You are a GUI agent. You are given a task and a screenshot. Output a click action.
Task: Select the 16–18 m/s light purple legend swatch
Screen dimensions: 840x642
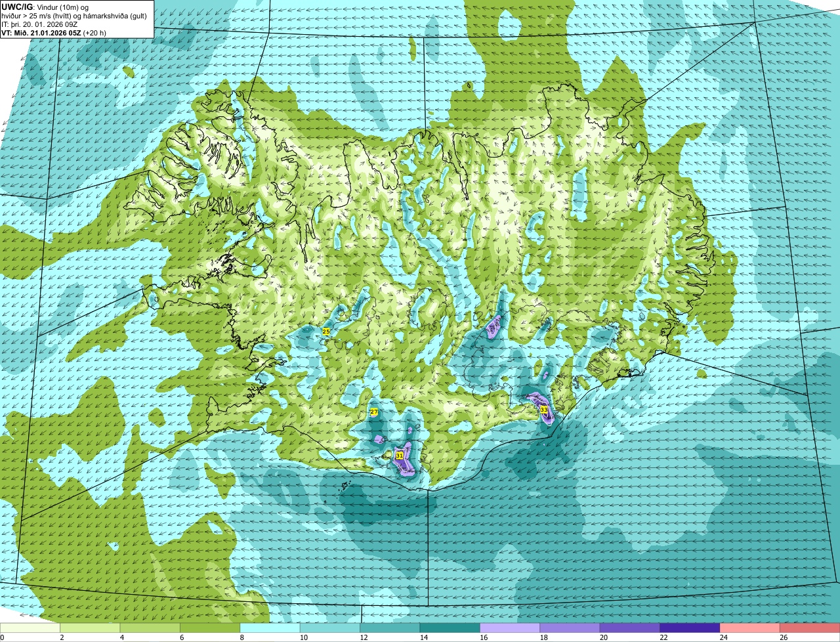pos(510,628)
